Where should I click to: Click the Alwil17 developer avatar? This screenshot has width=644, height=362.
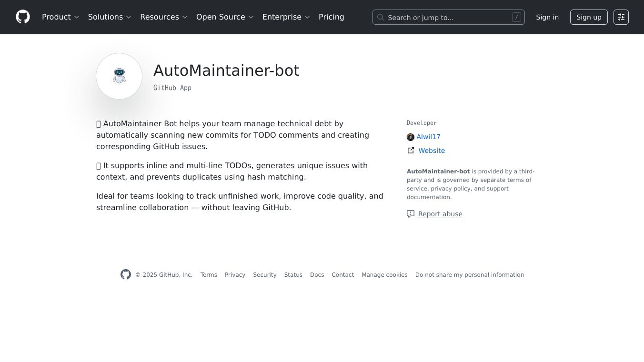[x=411, y=137]
